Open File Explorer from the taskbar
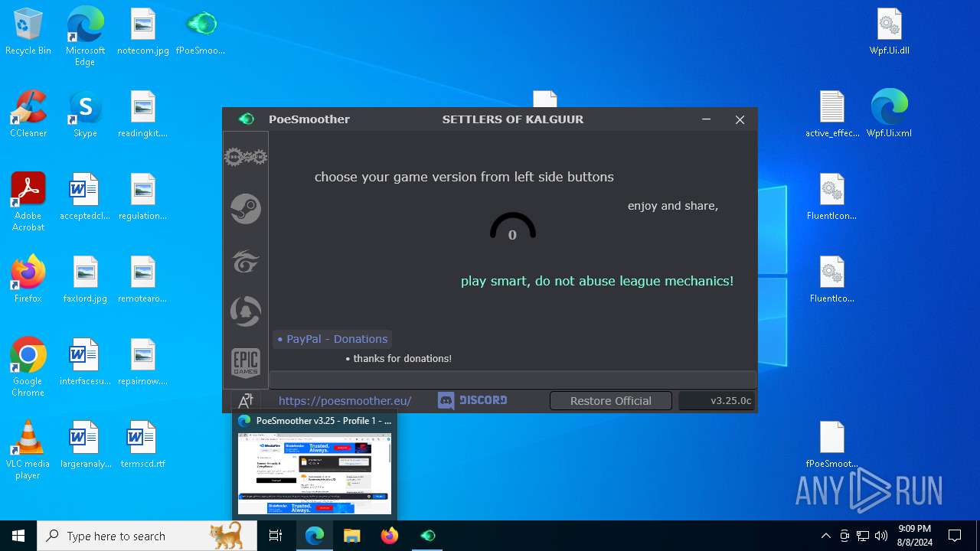Viewport: 980px width, 551px height. point(351,536)
